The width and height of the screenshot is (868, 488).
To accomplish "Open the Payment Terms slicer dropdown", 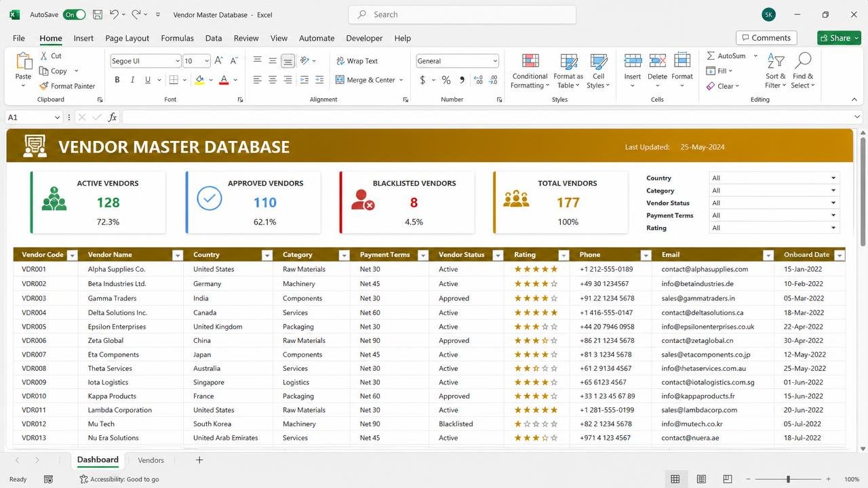I will tap(833, 216).
